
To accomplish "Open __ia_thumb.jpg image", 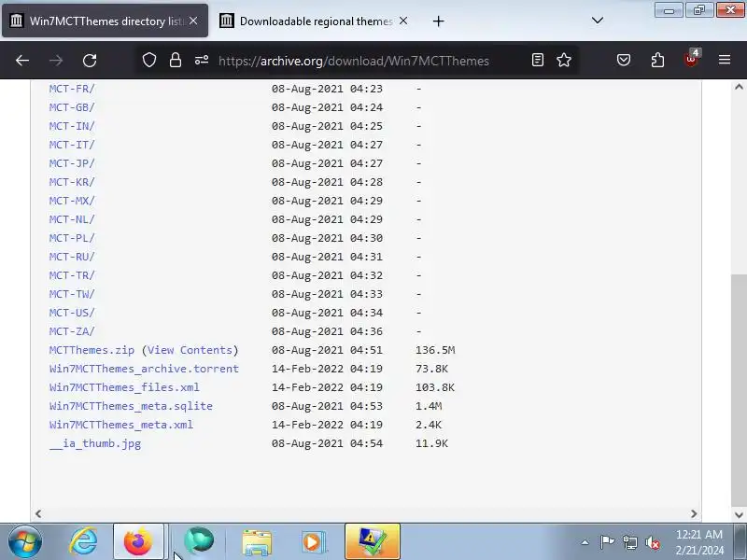I will point(95,443).
